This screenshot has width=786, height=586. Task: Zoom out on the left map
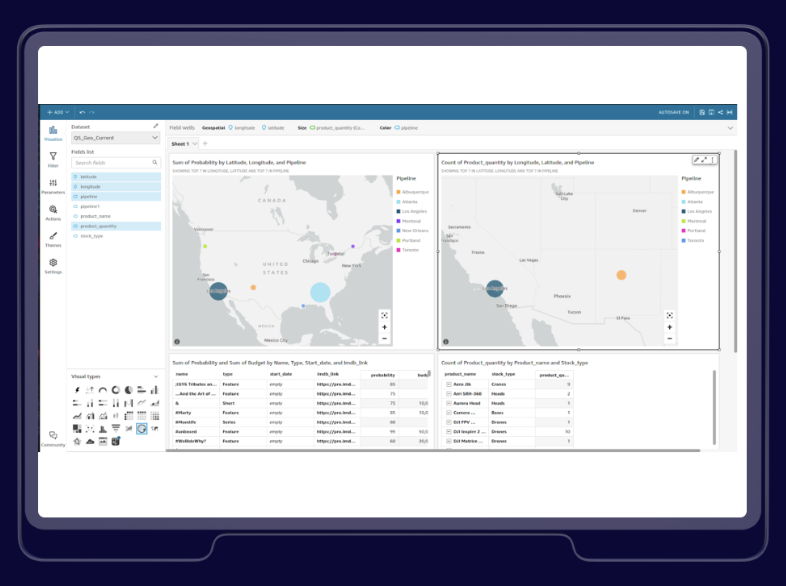coord(384,339)
